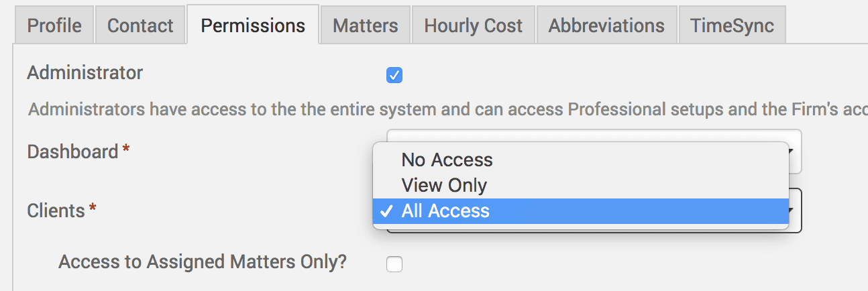
Task: Click the Dashboard field label
Action: (72, 152)
